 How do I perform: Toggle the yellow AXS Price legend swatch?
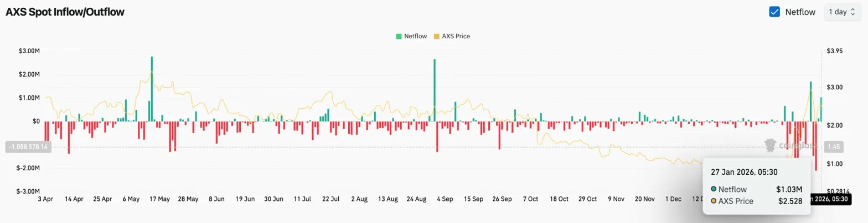(436, 36)
